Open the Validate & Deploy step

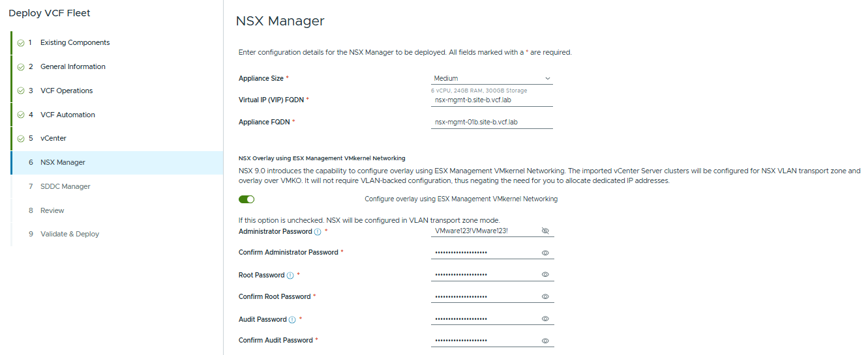70,234
